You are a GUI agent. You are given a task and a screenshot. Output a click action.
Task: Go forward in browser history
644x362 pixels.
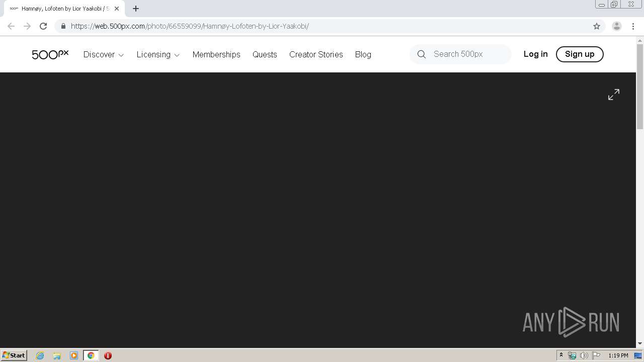pyautogui.click(x=27, y=26)
